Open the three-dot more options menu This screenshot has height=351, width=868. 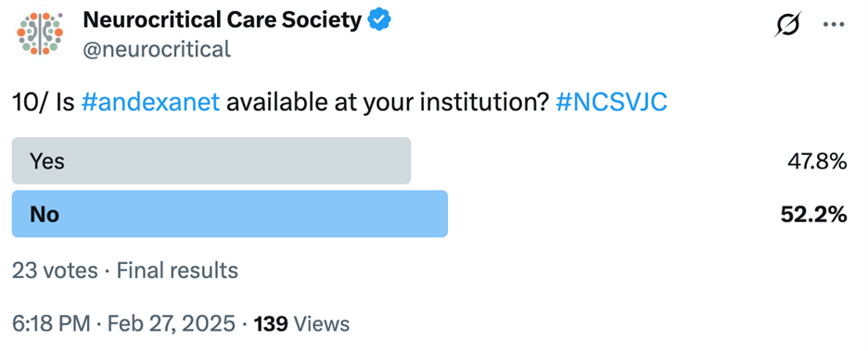tap(835, 25)
